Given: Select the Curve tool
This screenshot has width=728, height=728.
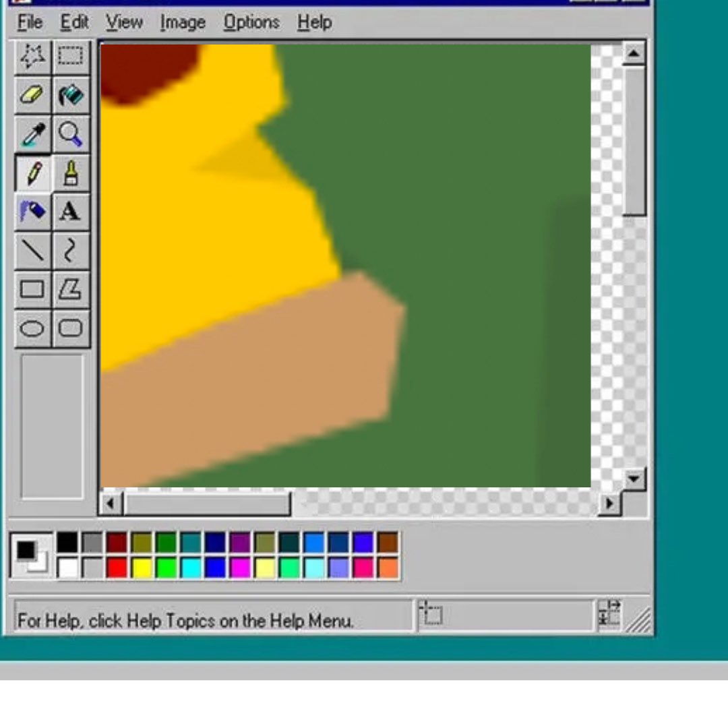Looking at the screenshot, I should coord(71,251).
